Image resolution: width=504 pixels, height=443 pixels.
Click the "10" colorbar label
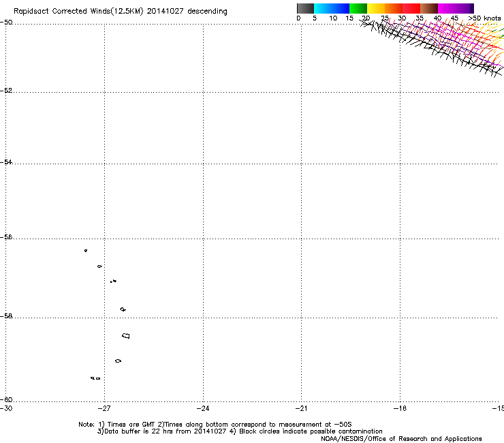333,18
